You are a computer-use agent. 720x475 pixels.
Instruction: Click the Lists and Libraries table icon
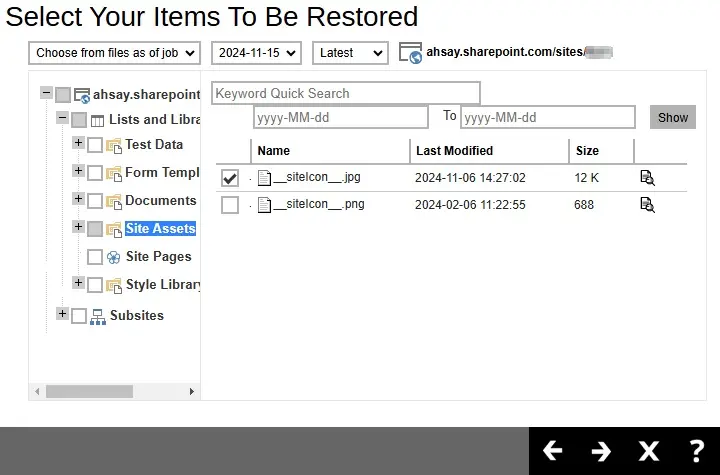pos(97,121)
